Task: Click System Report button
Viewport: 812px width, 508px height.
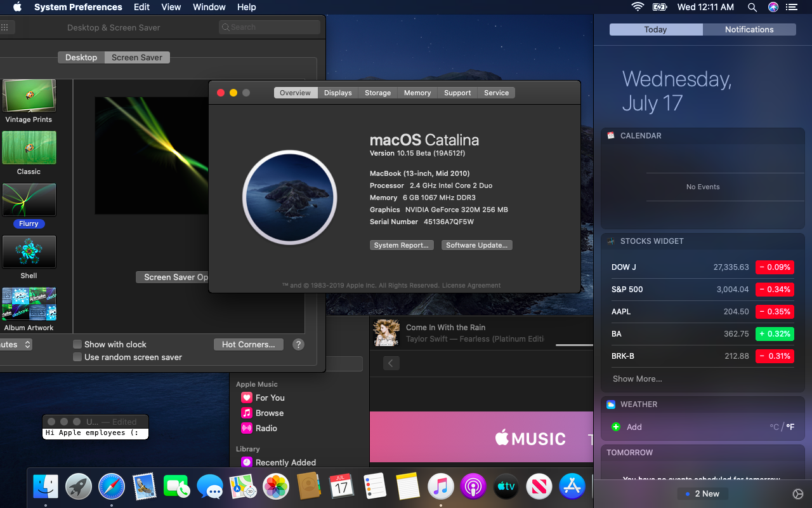Action: point(401,245)
